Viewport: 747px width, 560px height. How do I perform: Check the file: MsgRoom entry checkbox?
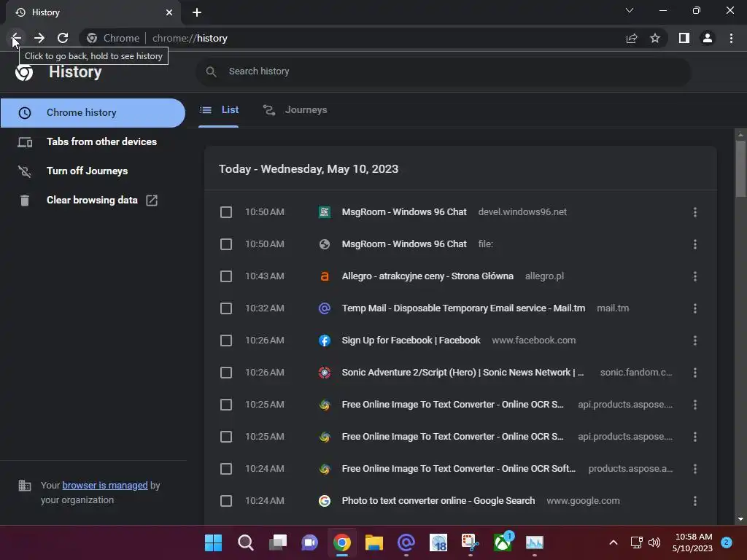coord(226,244)
